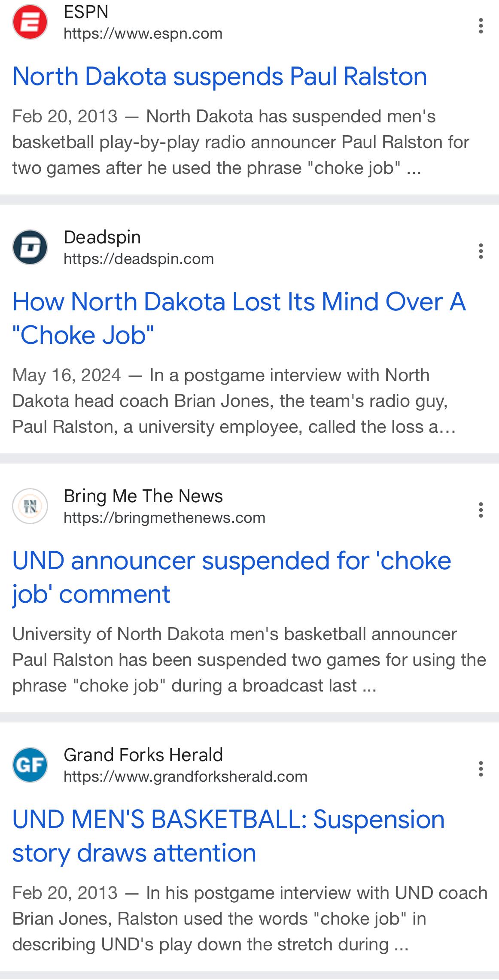Click the deadspin.com URL text
The width and height of the screenshot is (499, 980).
(138, 259)
